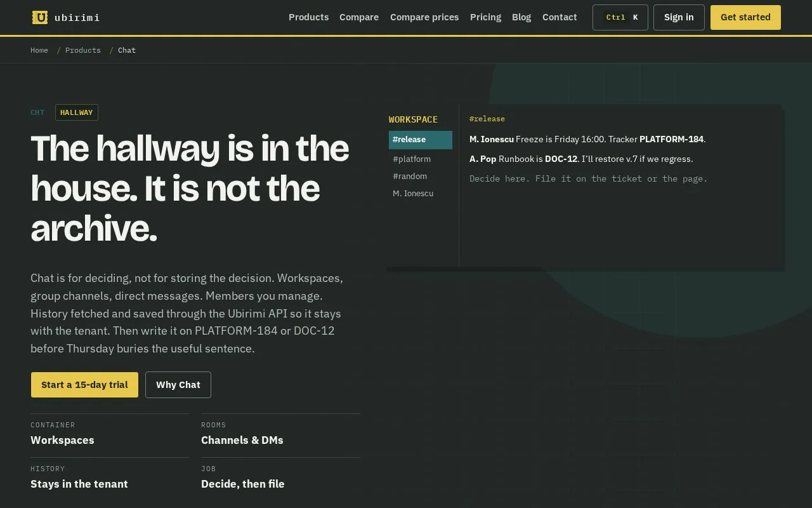Click the #release heading above the messages
This screenshot has height=508, width=812.
[x=487, y=119]
